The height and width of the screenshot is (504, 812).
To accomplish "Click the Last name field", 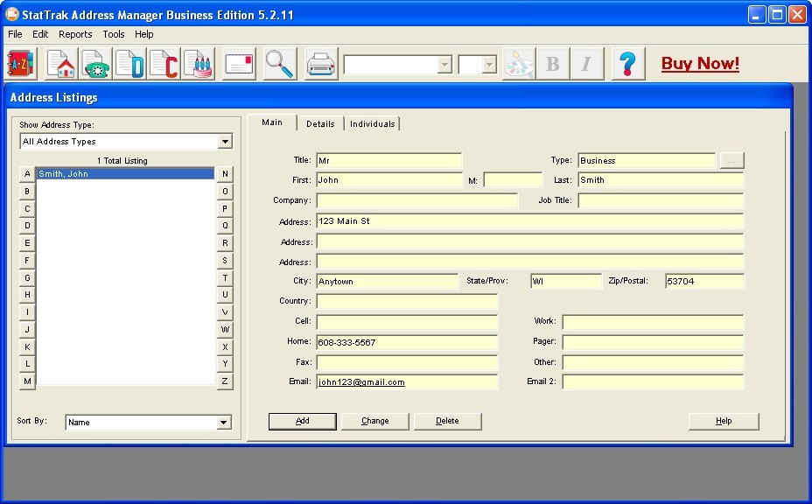I will 661,180.
